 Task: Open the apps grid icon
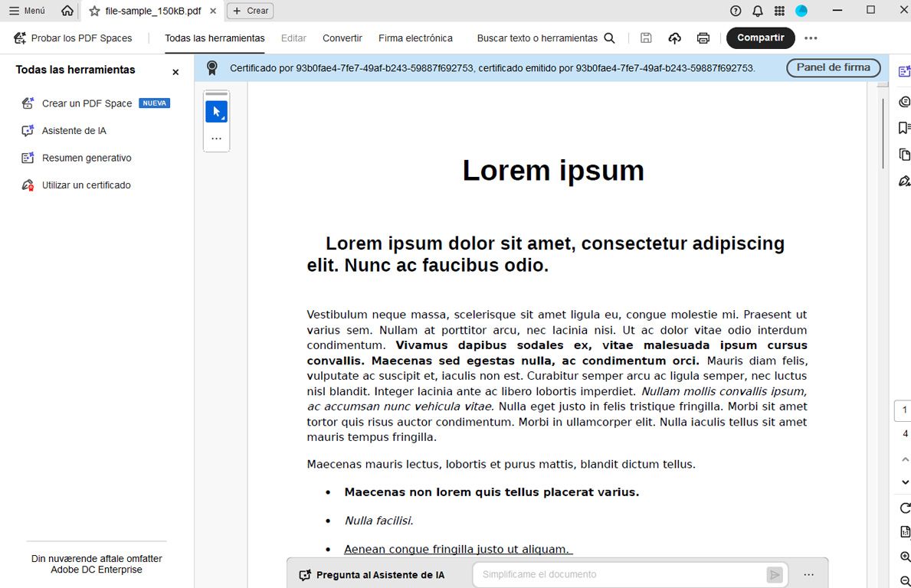click(x=778, y=11)
